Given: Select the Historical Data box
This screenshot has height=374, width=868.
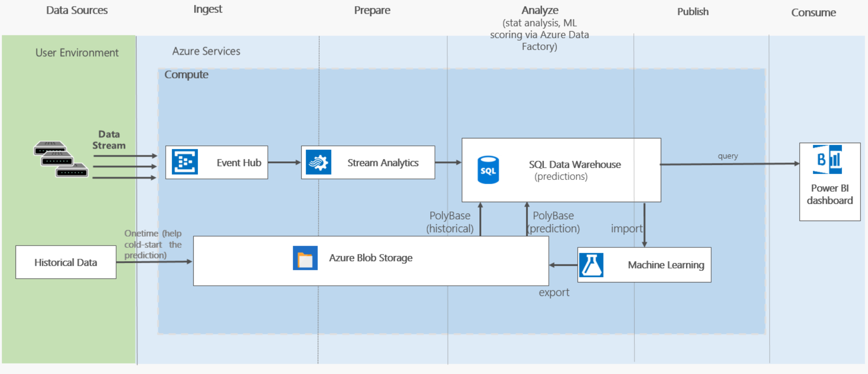Looking at the screenshot, I should click(x=66, y=262).
